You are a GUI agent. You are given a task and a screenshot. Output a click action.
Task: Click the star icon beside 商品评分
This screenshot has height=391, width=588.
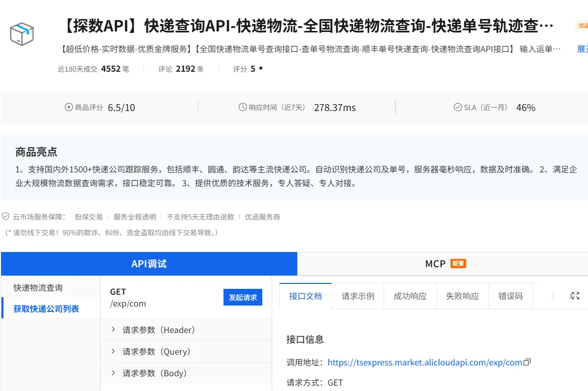coord(69,107)
